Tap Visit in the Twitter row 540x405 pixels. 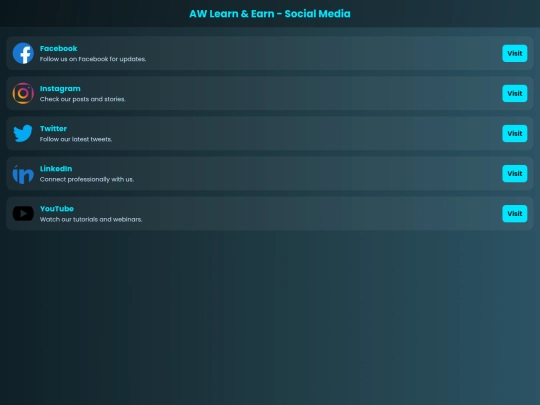click(515, 133)
